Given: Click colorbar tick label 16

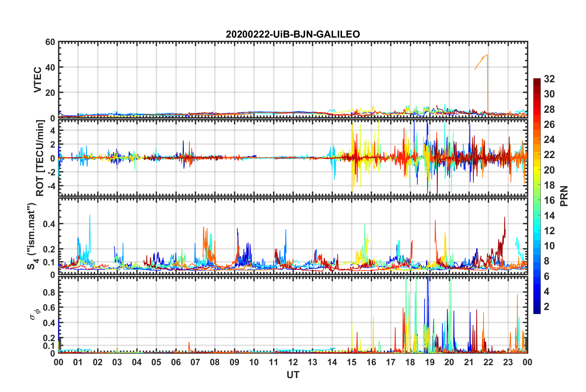Looking at the screenshot, I should coord(549,200).
